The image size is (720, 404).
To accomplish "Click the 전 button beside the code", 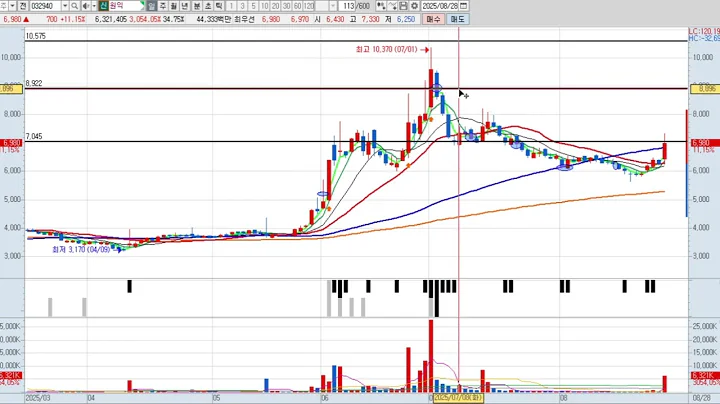I will [x=22, y=6].
